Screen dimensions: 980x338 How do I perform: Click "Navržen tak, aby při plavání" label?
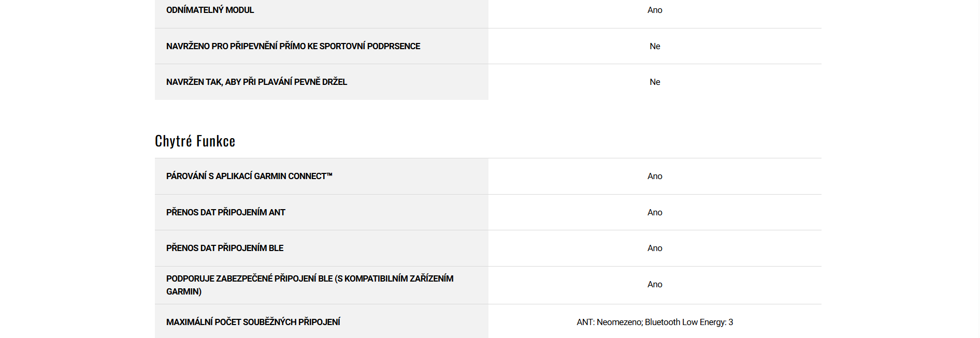point(256,82)
